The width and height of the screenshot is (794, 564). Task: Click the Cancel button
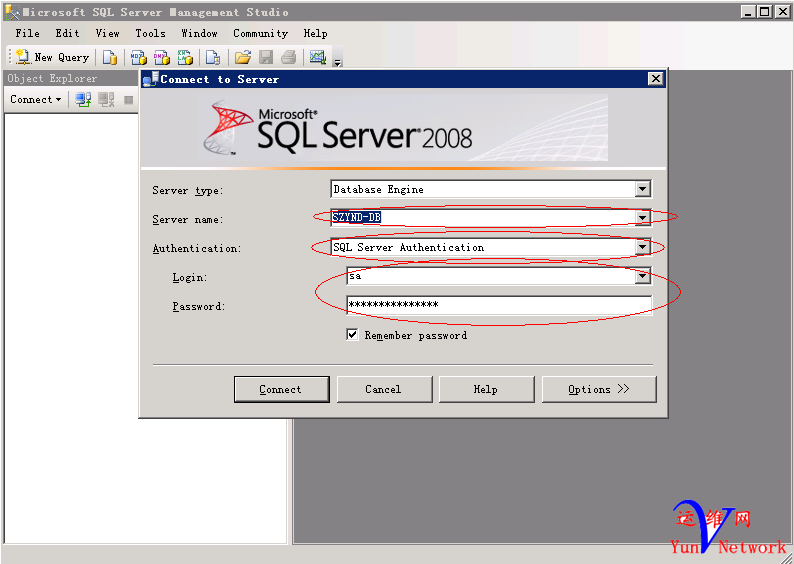coord(384,389)
